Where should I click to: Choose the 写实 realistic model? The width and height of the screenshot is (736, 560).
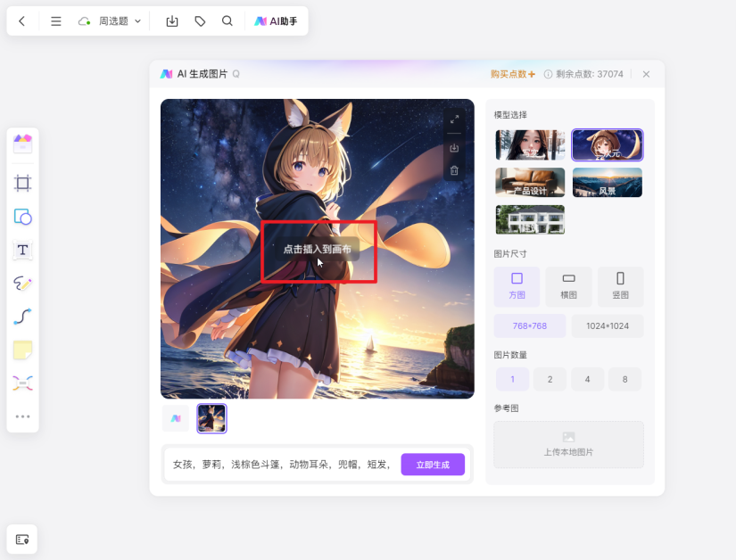tap(530, 145)
